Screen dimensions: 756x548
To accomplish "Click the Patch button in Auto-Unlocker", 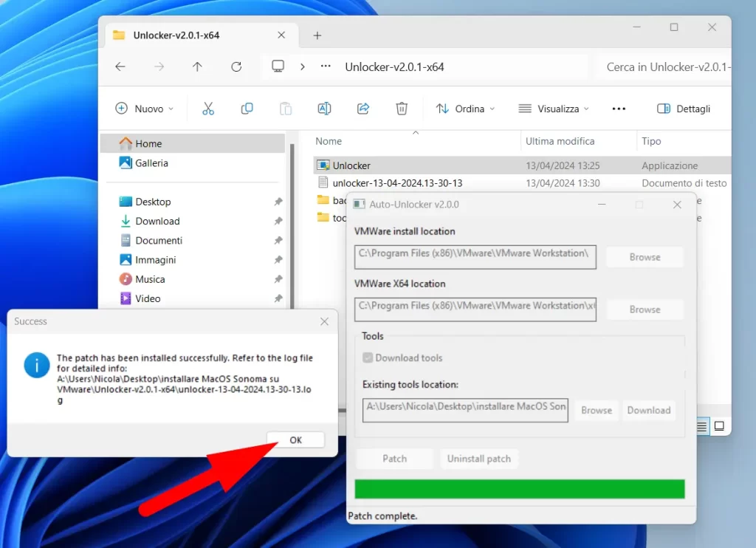I will click(394, 459).
